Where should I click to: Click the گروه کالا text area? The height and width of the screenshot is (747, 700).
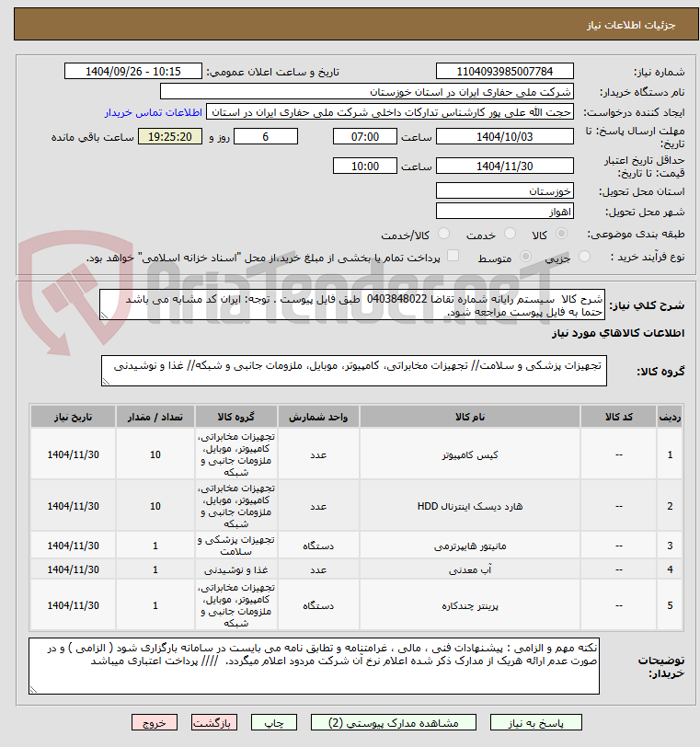tap(354, 371)
